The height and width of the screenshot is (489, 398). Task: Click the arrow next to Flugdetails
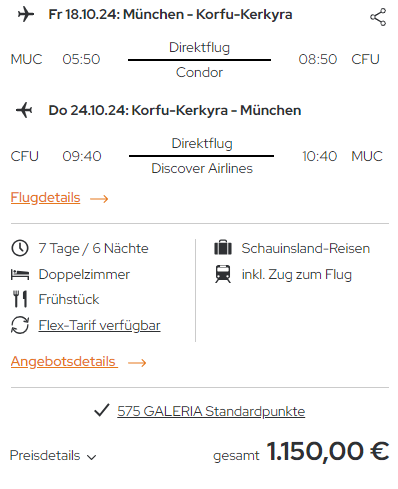point(99,199)
